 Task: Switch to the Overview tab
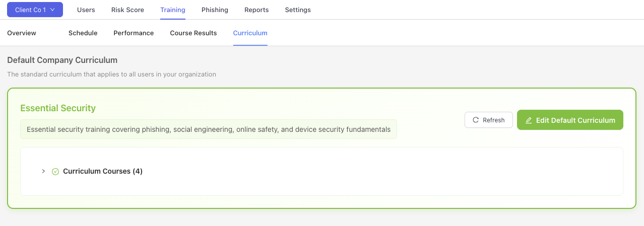tap(22, 33)
